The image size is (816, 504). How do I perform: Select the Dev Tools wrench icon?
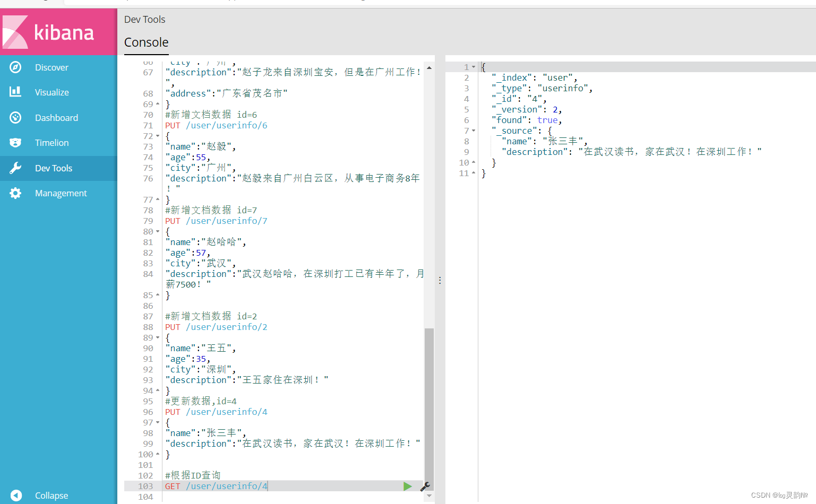pos(16,168)
